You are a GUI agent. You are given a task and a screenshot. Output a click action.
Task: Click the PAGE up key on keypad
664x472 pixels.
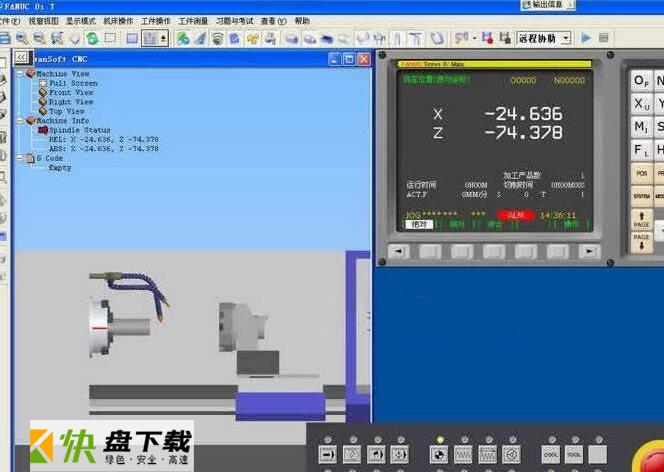click(642, 220)
